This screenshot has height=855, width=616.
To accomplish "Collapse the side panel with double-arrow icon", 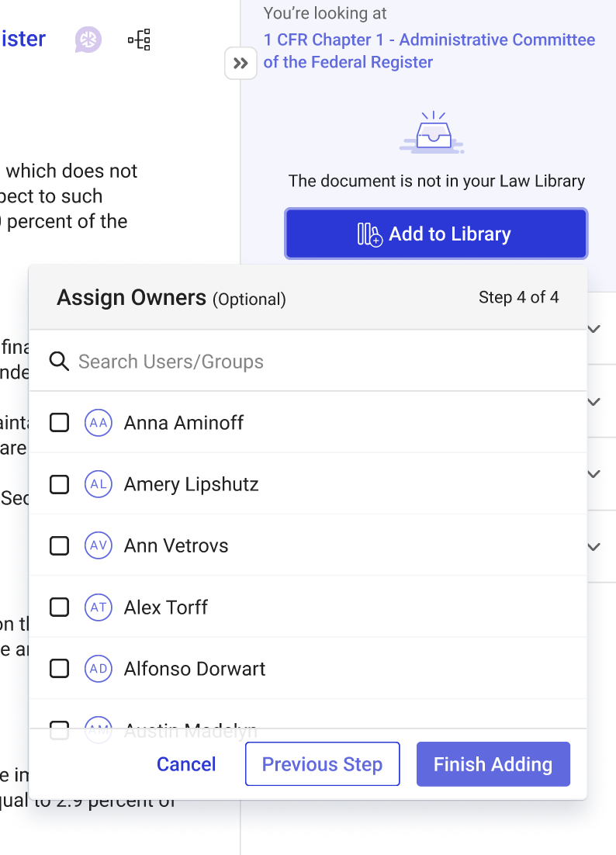I will click(241, 64).
